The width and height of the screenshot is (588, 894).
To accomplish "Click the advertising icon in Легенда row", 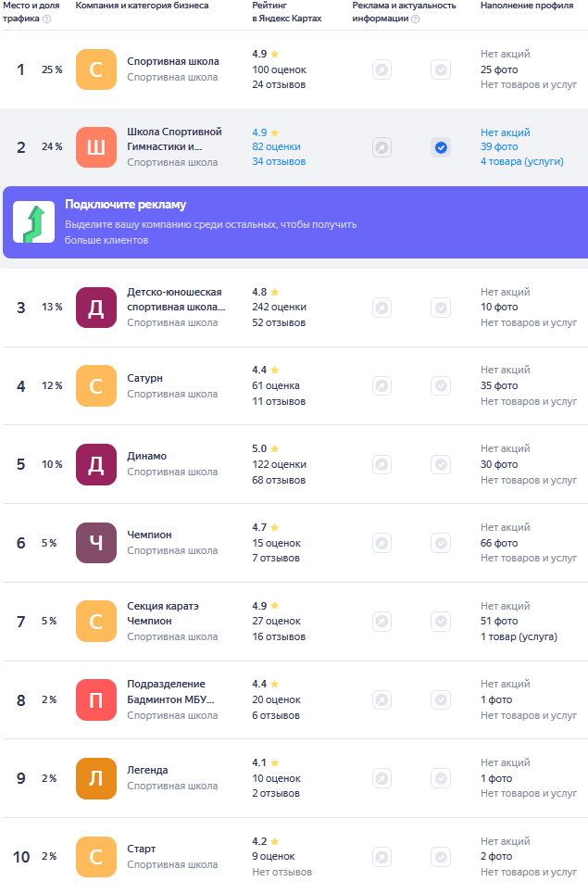I will [382, 778].
